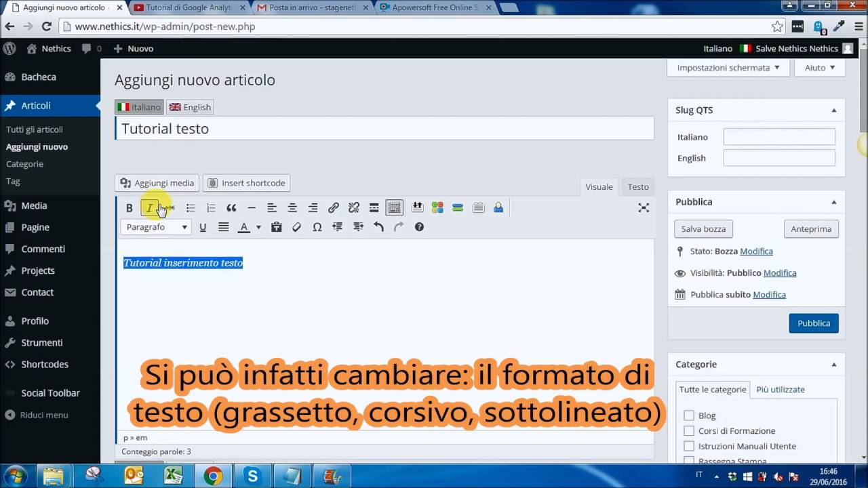Click the English slug input field
The height and width of the screenshot is (488, 868).
779,158
